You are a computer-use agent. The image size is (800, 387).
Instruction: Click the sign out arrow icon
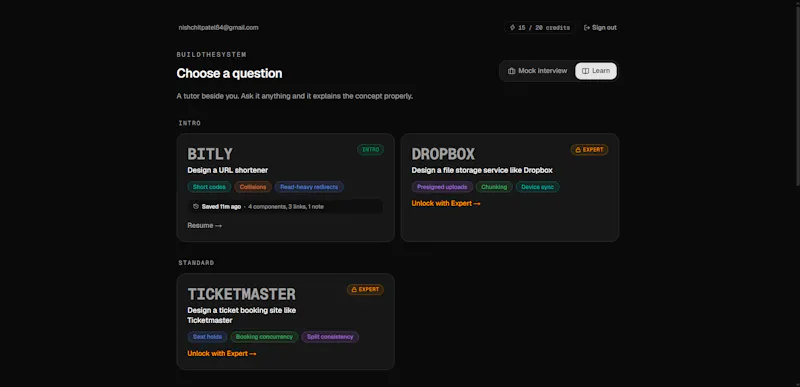587,28
